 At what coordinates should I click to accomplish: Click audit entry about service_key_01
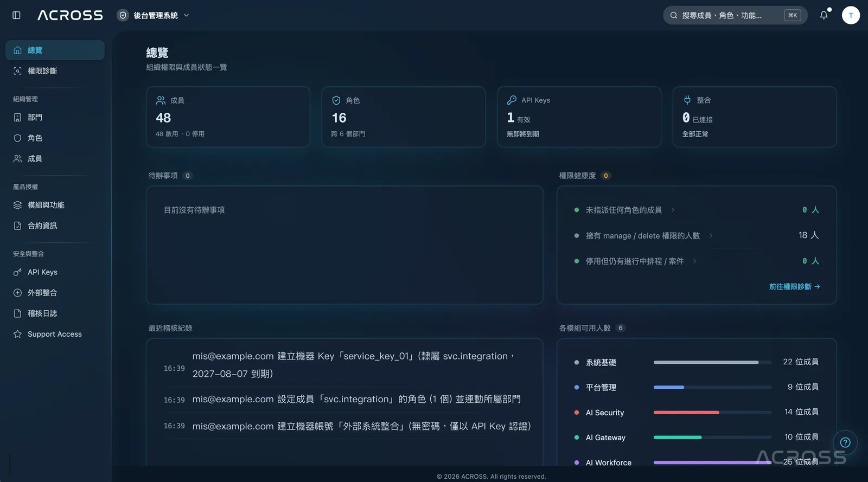[x=347, y=365]
